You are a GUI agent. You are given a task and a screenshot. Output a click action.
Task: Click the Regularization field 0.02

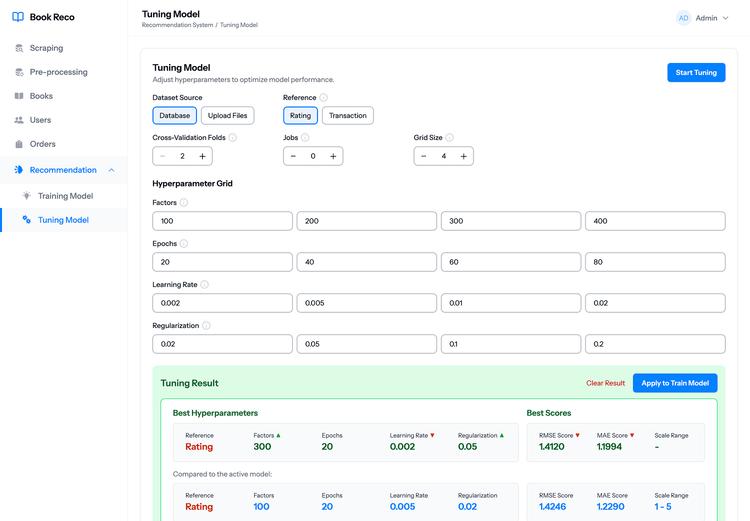(x=222, y=344)
